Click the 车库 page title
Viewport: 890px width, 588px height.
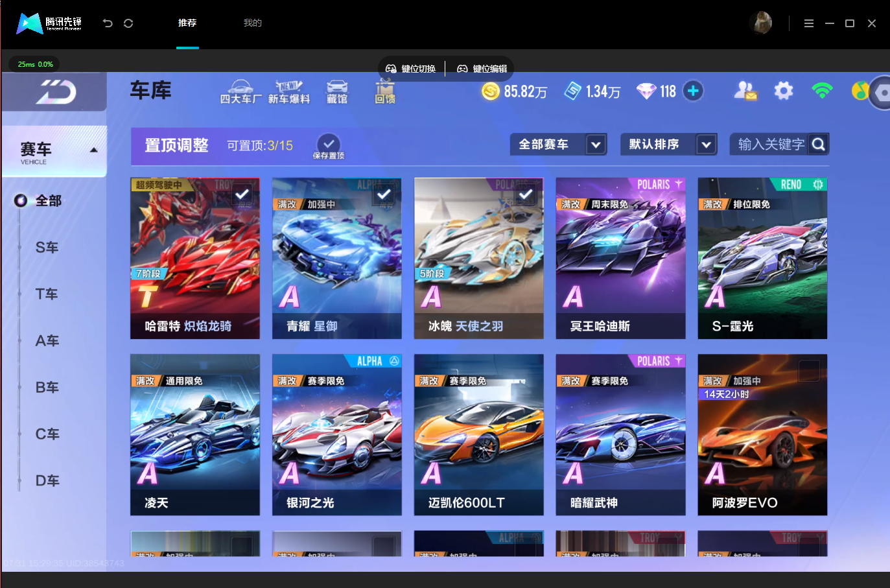[x=151, y=90]
